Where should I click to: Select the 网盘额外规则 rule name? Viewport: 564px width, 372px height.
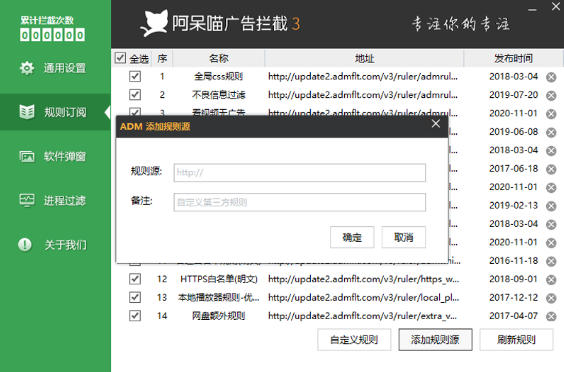tap(219, 316)
